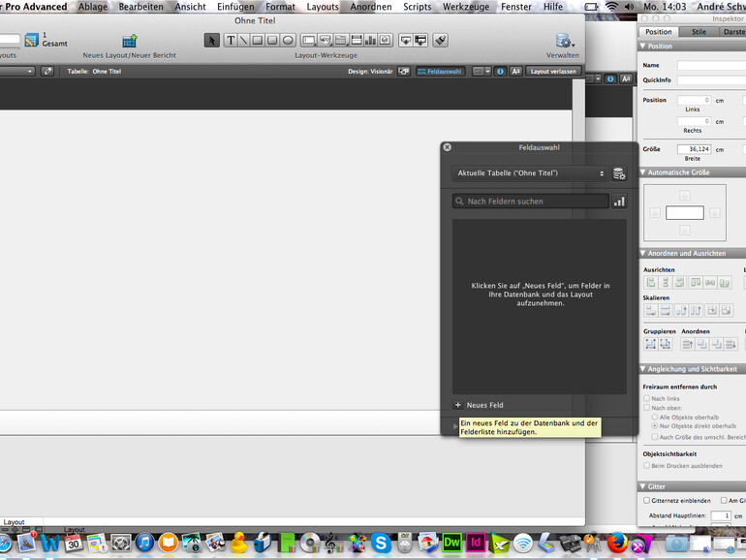Select the Field/Control tool
This screenshot has width=746, height=560.
click(309, 41)
